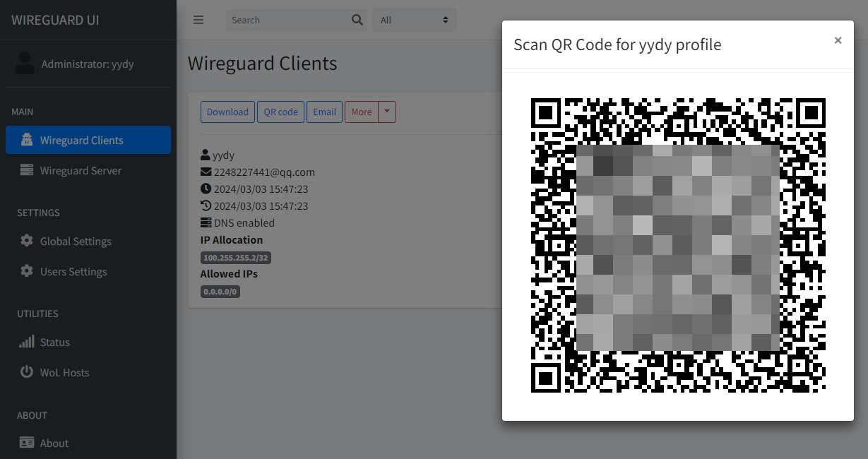Click the QR code button

point(280,112)
